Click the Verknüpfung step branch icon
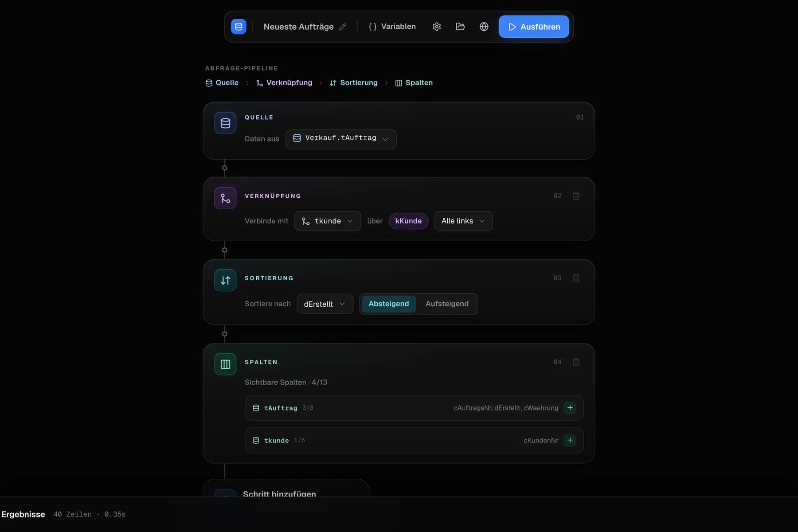 (x=225, y=198)
